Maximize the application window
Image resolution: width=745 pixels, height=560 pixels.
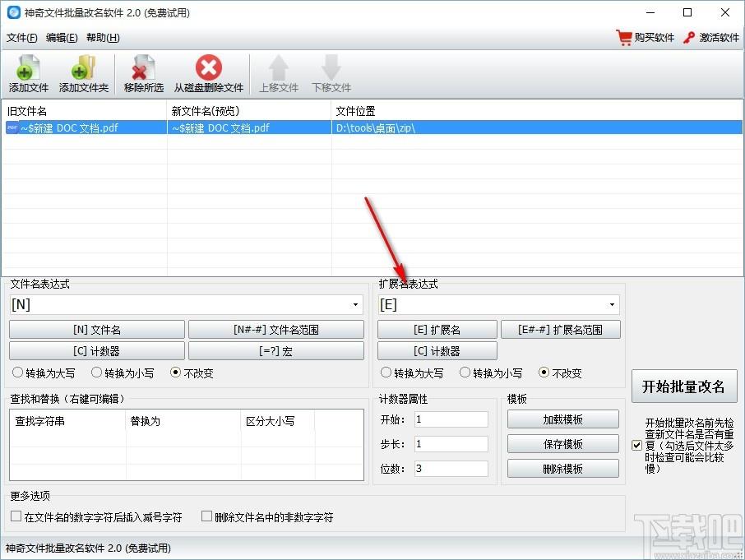pyautogui.click(x=687, y=12)
